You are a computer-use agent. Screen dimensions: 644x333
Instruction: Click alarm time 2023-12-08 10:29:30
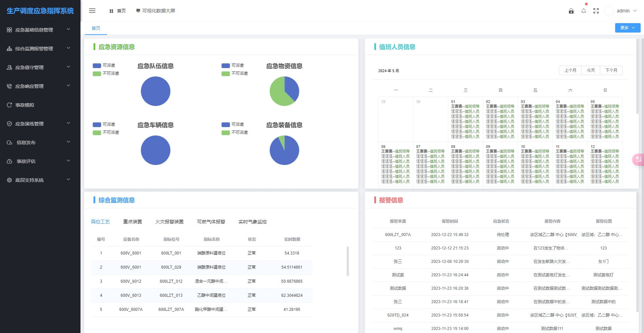pyautogui.click(x=450, y=262)
